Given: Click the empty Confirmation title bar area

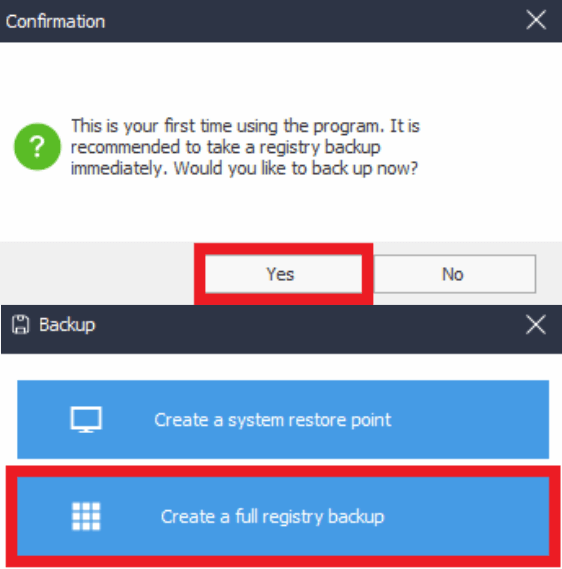Looking at the screenshot, I should tap(312, 21).
